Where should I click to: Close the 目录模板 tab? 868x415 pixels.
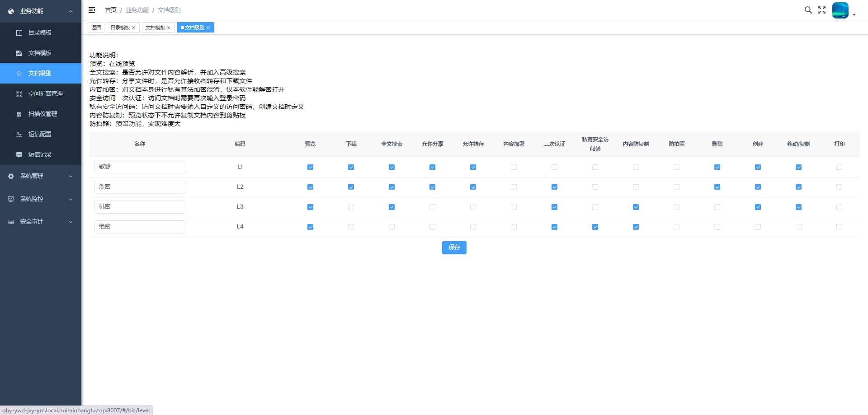click(134, 28)
